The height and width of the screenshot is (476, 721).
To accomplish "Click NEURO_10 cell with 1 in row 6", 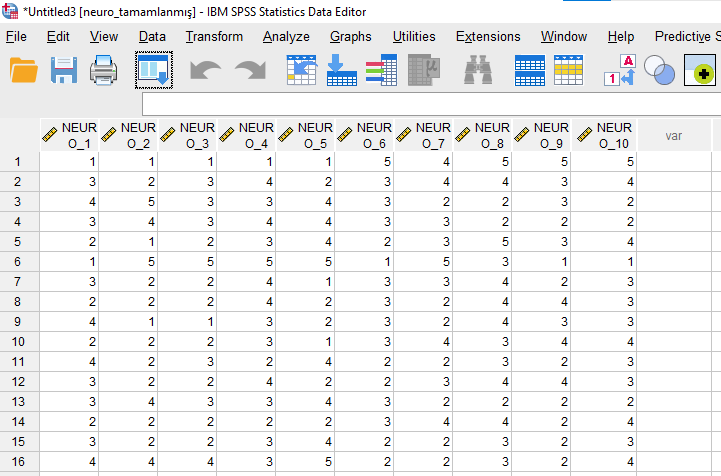I will (604, 262).
